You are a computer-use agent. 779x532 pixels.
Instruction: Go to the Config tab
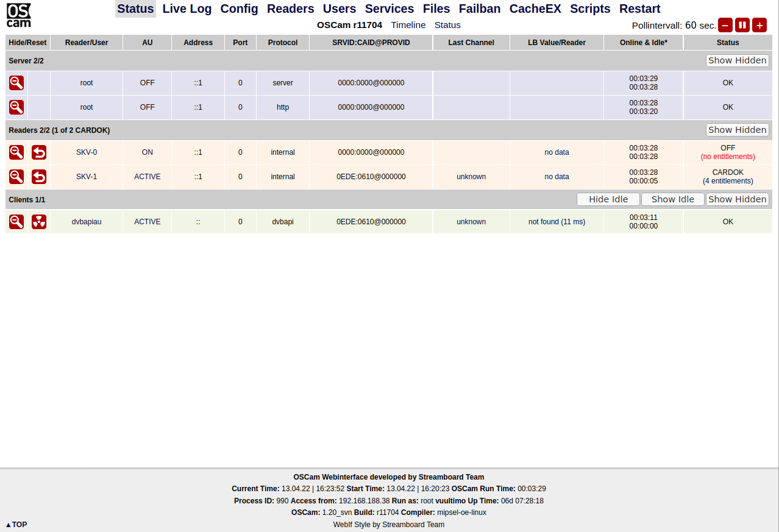pos(240,9)
